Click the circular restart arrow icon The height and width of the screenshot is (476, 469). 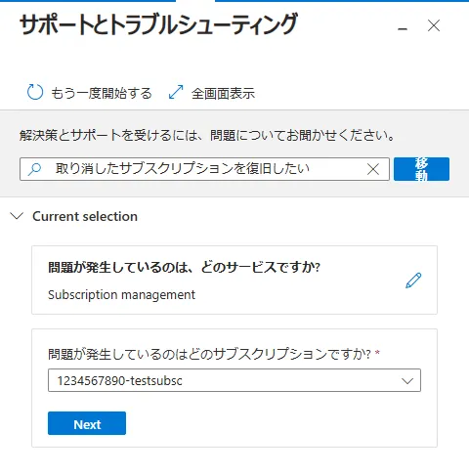35,92
